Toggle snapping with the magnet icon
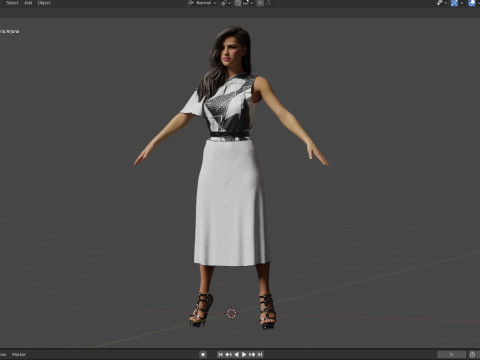 [238, 3]
